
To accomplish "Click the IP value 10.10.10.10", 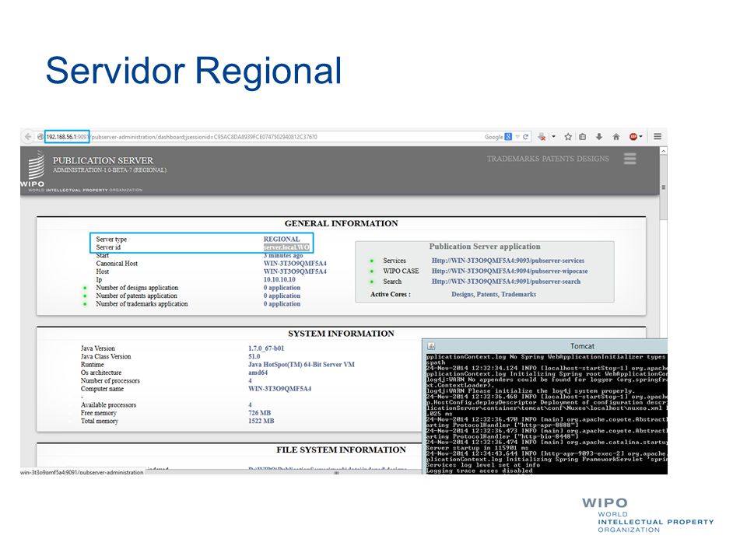I will tap(279, 279).
